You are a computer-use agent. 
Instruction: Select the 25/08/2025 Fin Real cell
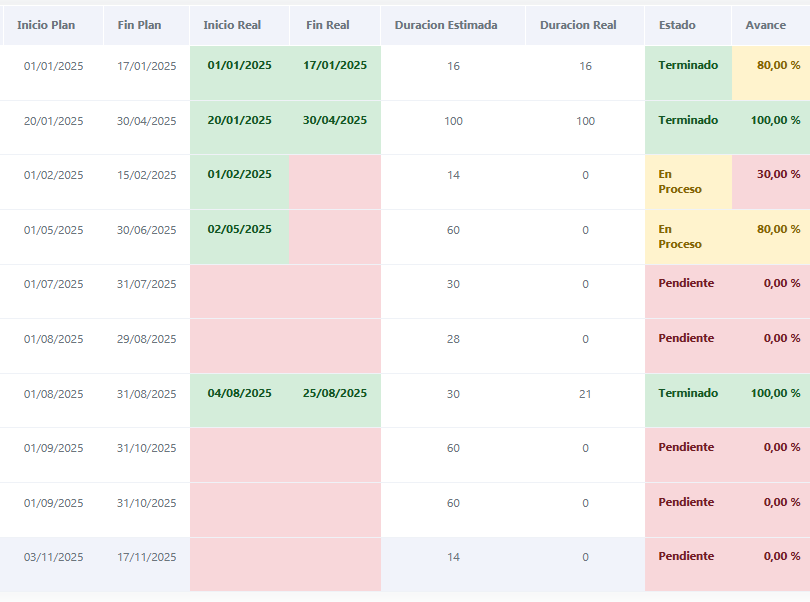[335, 393]
